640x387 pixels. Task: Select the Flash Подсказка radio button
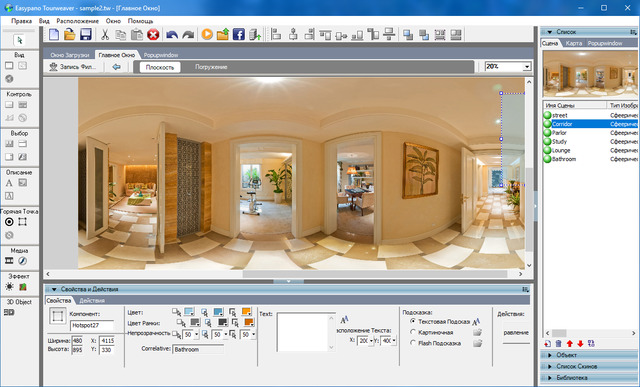pos(413,343)
